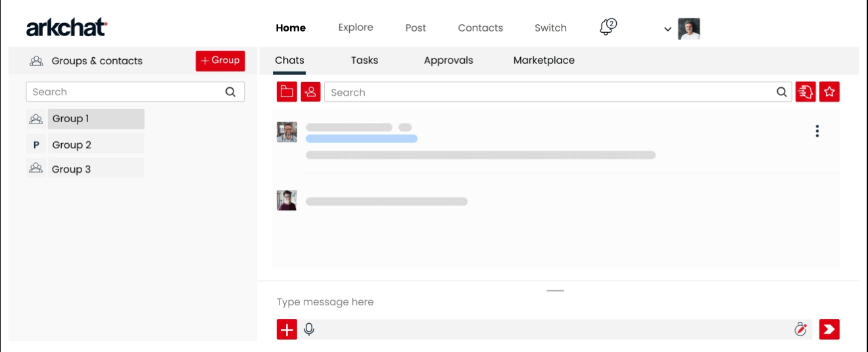
Task: Click the Group 3 people icon
Action: [36, 169]
